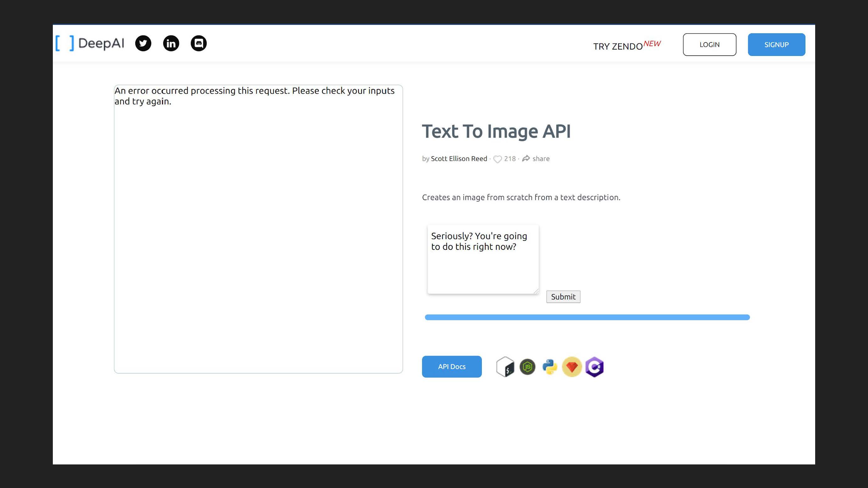
Task: Open the DeepAI LinkedIn icon
Action: pyautogui.click(x=171, y=43)
